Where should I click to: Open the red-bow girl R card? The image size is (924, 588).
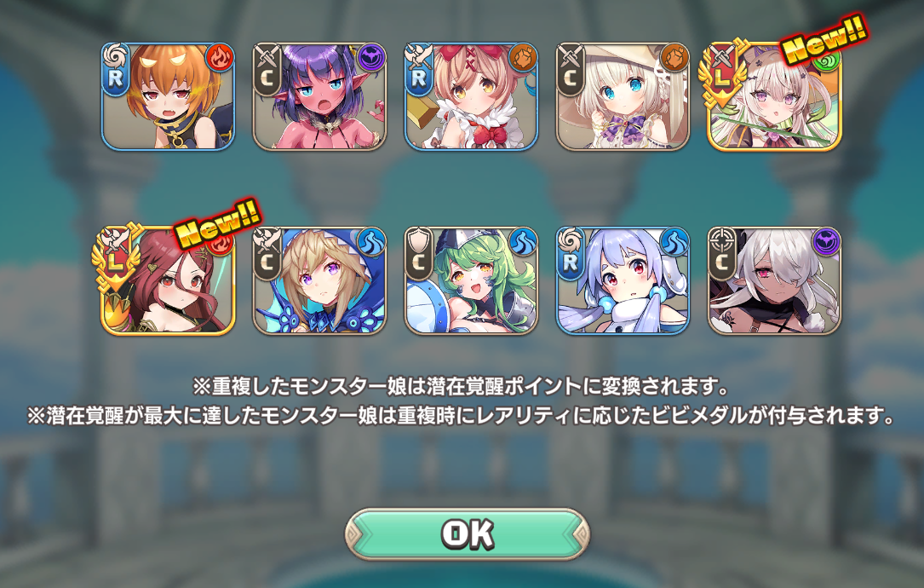click(x=471, y=96)
